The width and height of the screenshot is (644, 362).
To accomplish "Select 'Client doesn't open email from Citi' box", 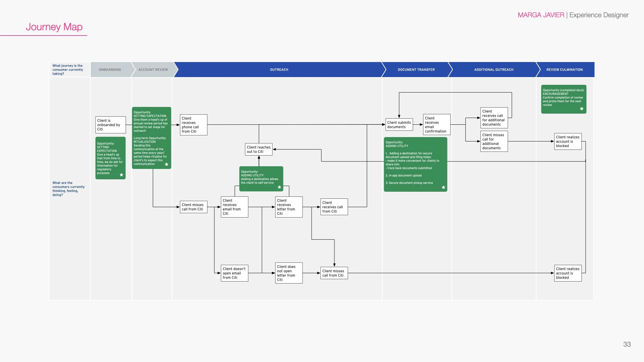I will [234, 273].
